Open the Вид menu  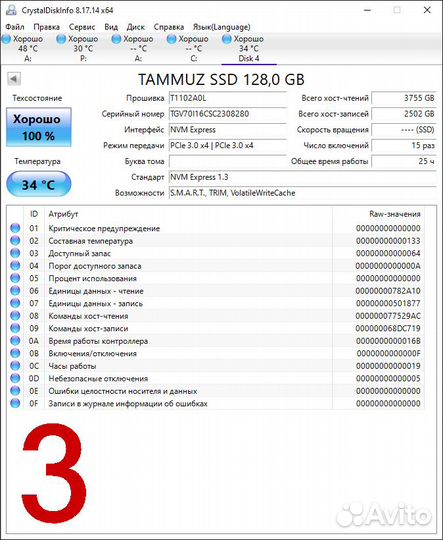pos(111,27)
